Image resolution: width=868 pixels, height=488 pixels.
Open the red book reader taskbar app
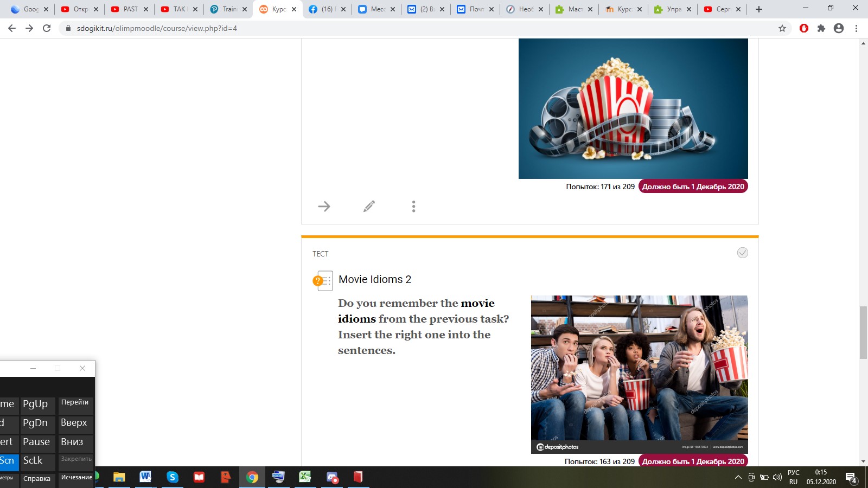[199, 477]
